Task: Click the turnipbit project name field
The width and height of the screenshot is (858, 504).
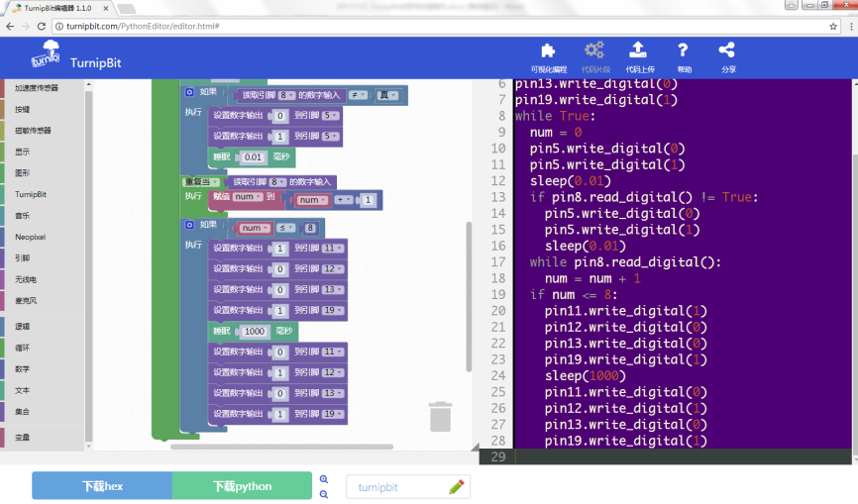Action: coord(407,486)
